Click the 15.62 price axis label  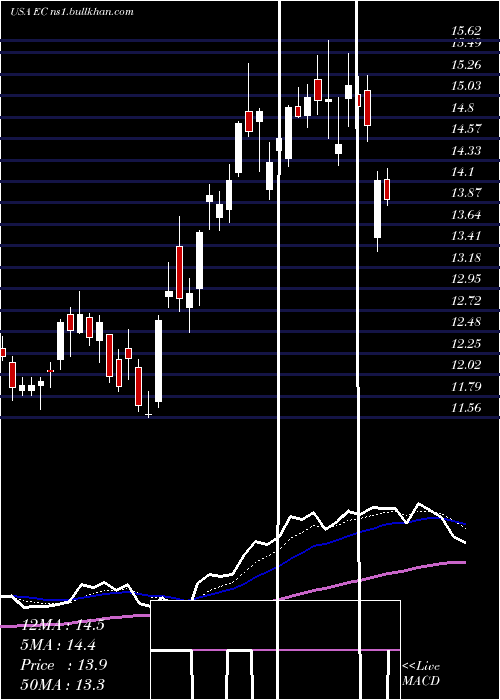[x=466, y=31]
